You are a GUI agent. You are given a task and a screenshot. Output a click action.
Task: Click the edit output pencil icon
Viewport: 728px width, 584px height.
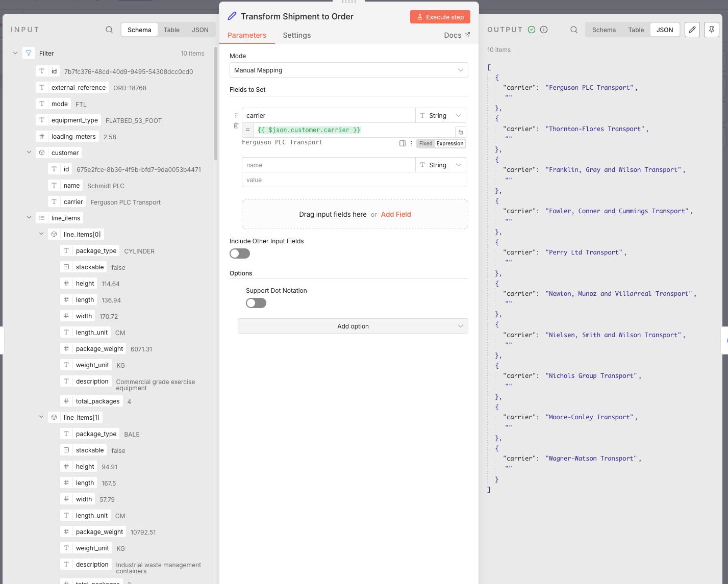(x=692, y=30)
